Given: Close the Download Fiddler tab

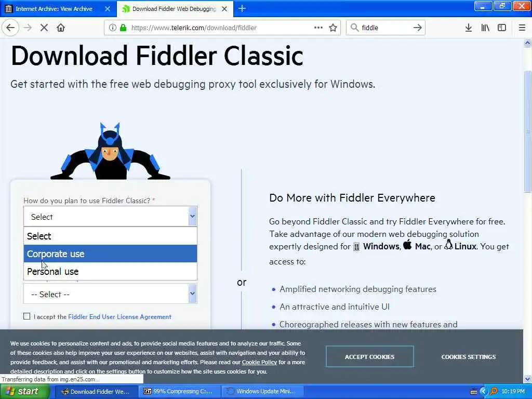Looking at the screenshot, I should click(224, 9).
